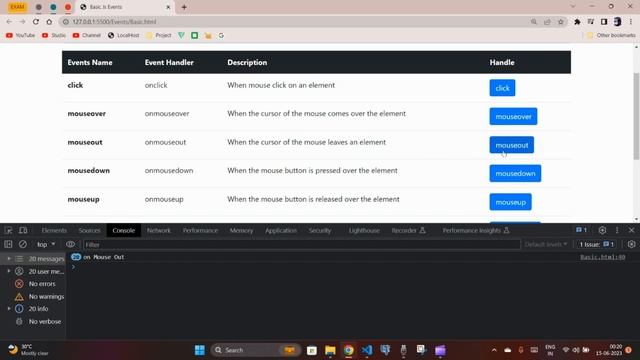Toggle the console sidebar icon
The width and height of the screenshot is (640, 360).
[8, 244]
